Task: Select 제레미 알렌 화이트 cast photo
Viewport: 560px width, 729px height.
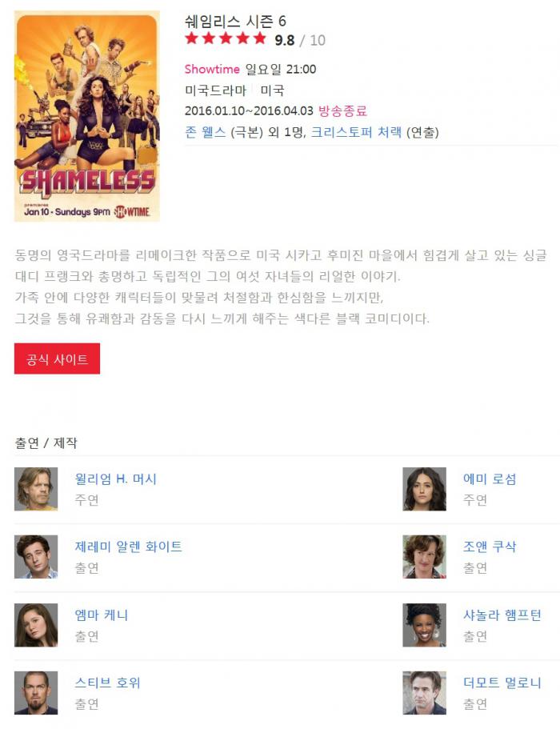Action: [x=36, y=557]
